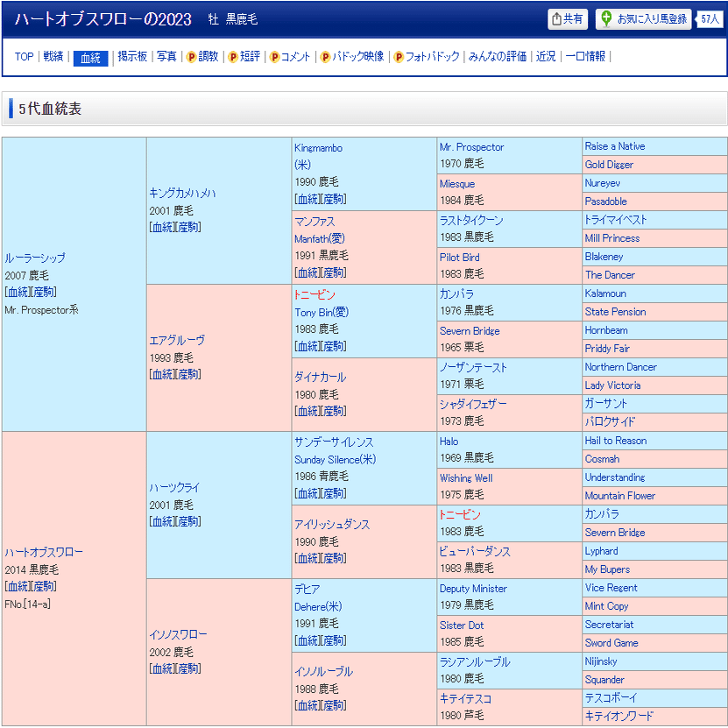Open the Mr. Prospector link
The height and width of the screenshot is (728, 728).
471,147
